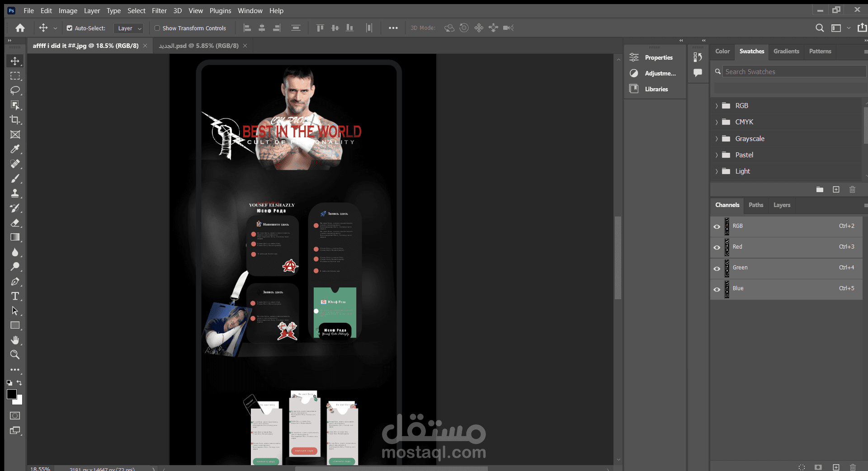
Task: Open the Search magnifier in options bar
Action: [x=819, y=28]
